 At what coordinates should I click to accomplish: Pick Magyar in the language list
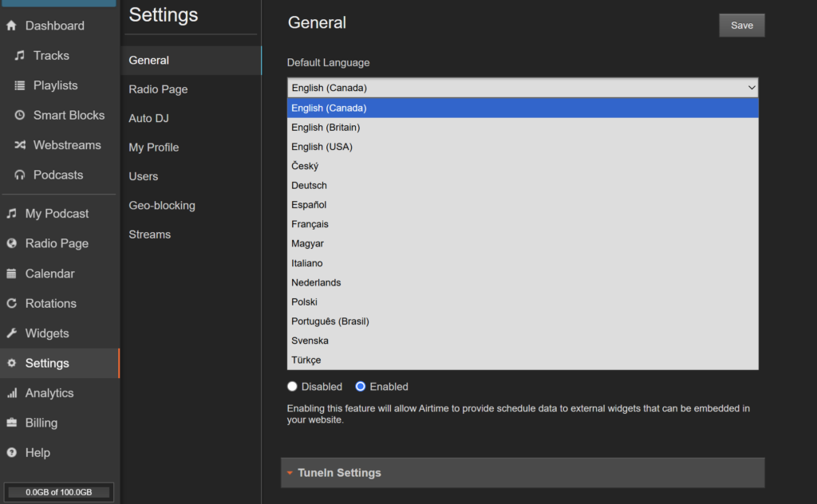tap(523, 244)
